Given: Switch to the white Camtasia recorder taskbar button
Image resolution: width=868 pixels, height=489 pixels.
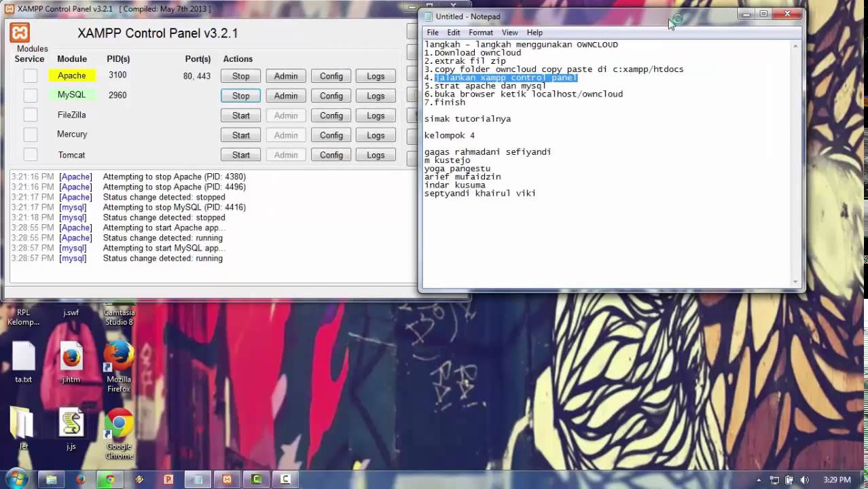Looking at the screenshot, I should (x=285, y=479).
